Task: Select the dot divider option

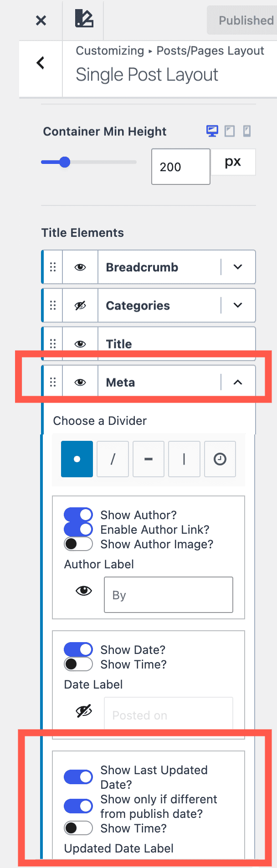Action: pyautogui.click(x=77, y=459)
